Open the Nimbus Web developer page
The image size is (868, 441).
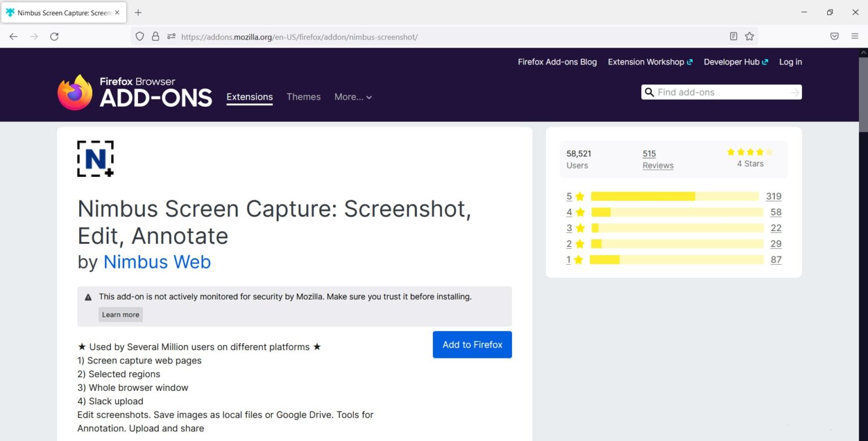click(x=157, y=262)
